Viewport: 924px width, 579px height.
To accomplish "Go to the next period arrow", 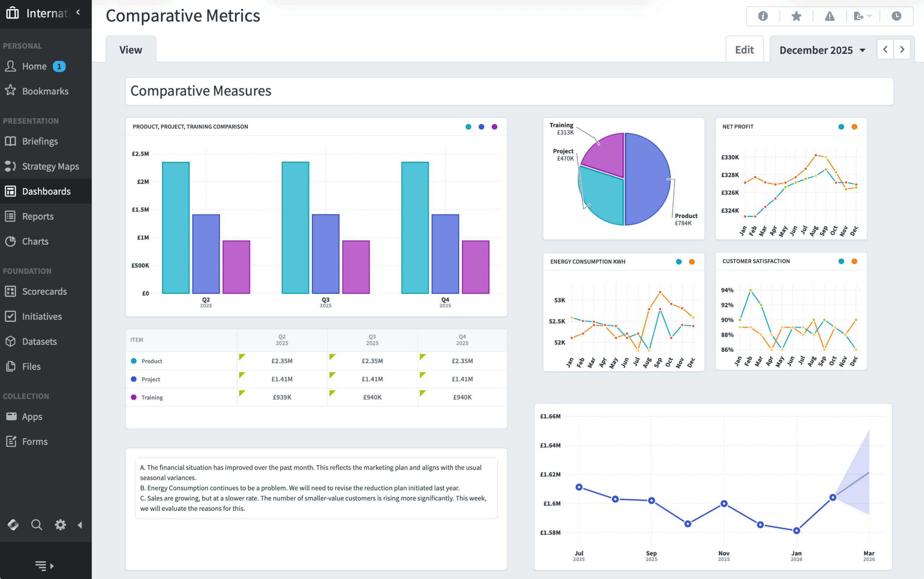I will coord(902,49).
